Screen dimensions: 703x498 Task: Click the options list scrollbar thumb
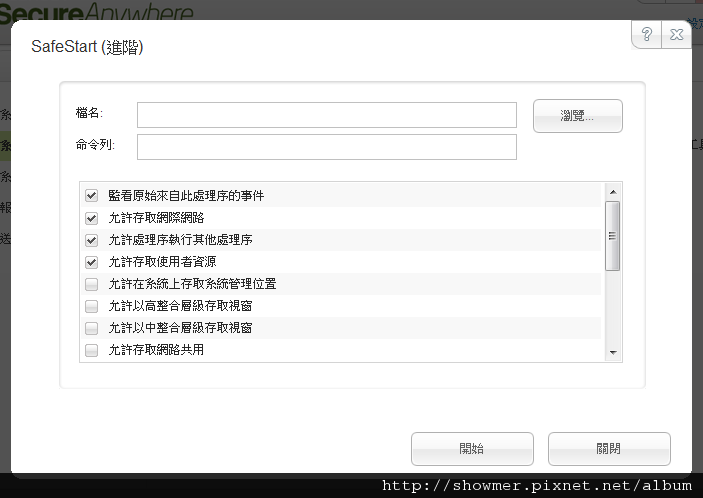point(612,236)
